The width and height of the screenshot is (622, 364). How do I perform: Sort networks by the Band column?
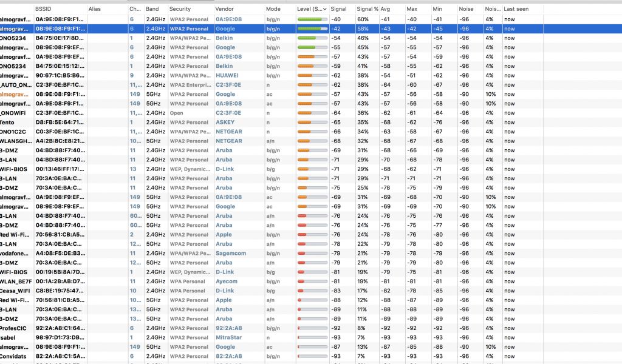(x=152, y=9)
